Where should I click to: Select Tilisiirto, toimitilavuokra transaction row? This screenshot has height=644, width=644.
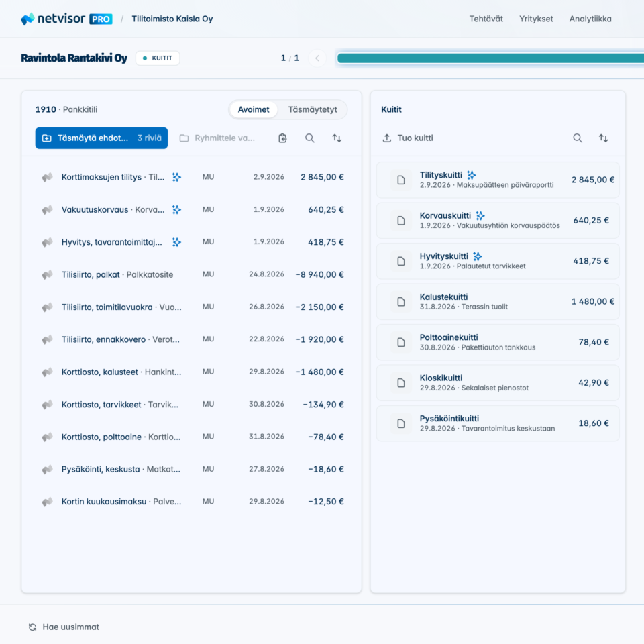click(x=192, y=307)
